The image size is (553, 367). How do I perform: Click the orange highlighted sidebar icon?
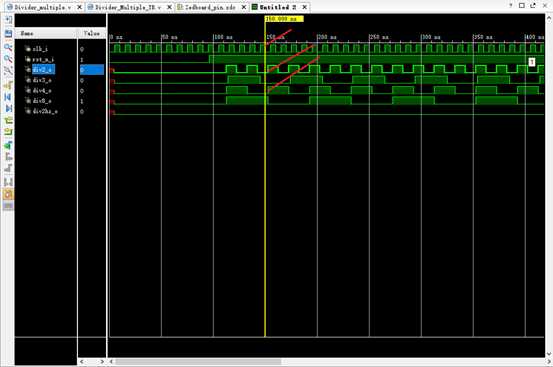pos(8,194)
